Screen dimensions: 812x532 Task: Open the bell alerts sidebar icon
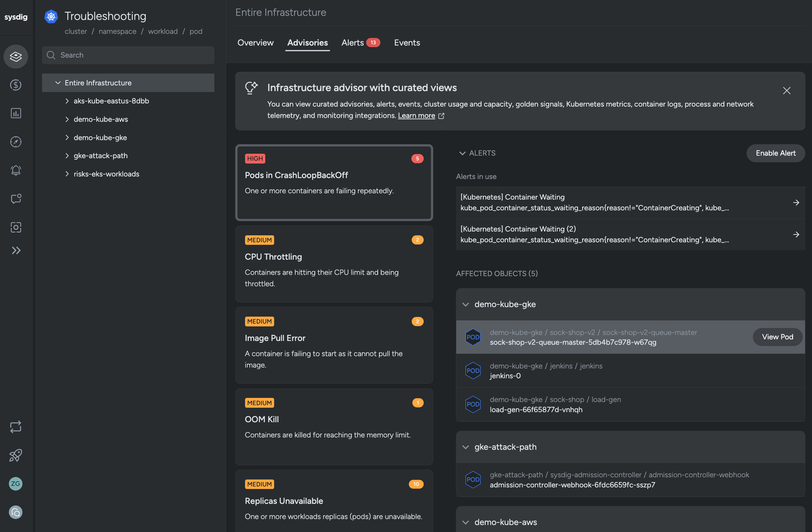tap(16, 170)
